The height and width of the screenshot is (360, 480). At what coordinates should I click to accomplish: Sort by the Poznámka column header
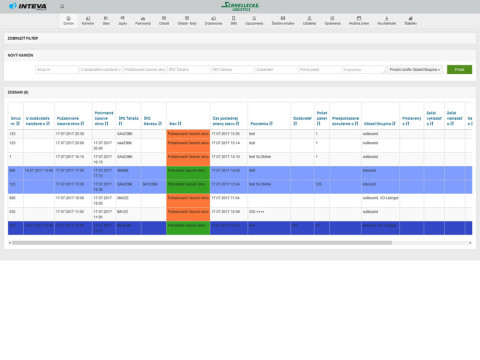point(262,124)
